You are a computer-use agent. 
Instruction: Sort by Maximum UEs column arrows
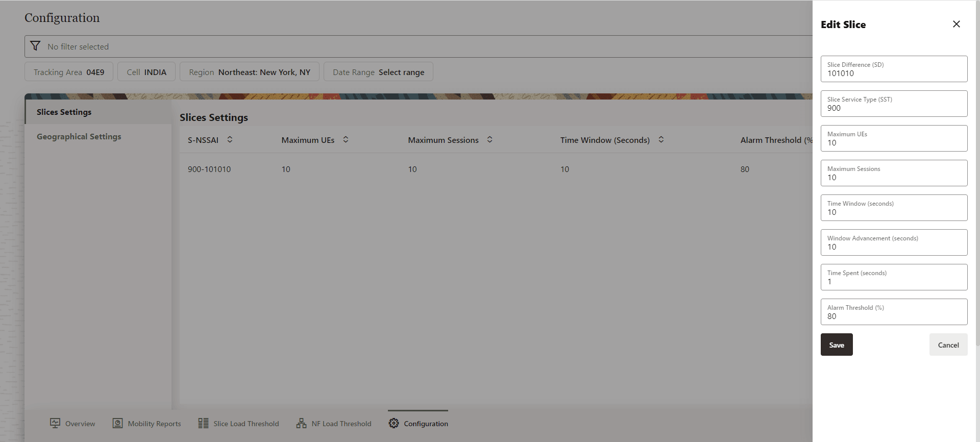pyautogui.click(x=346, y=139)
